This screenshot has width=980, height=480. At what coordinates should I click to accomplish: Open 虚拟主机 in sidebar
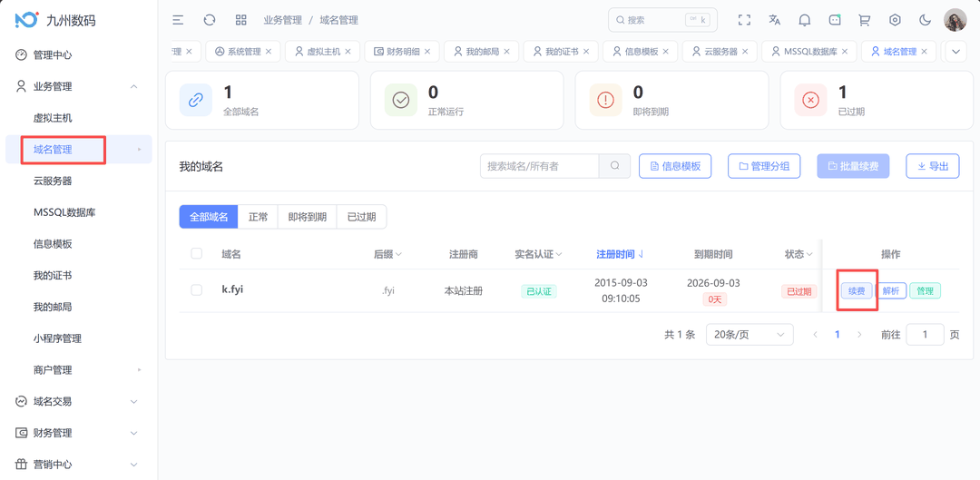click(x=53, y=117)
